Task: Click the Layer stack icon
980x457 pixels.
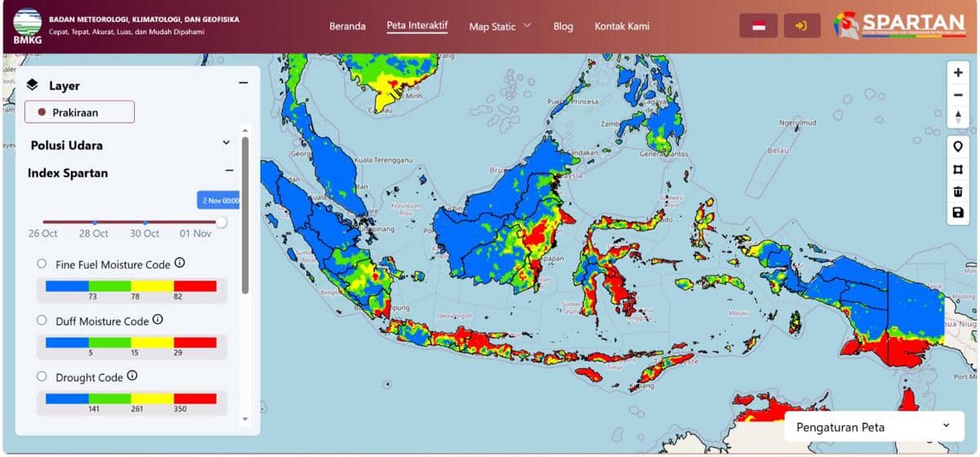Action: 33,85
